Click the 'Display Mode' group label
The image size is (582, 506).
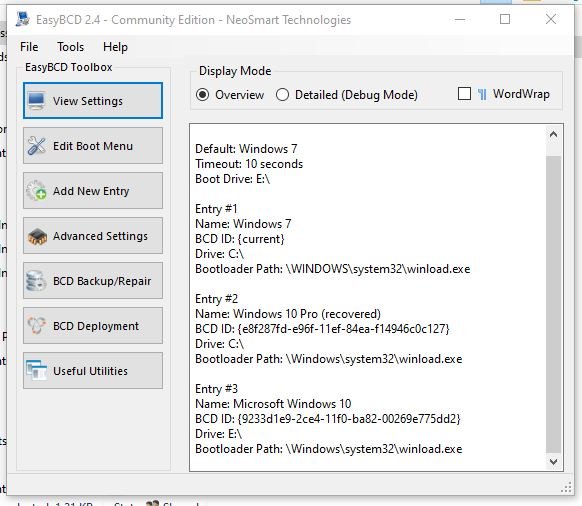coord(235,71)
